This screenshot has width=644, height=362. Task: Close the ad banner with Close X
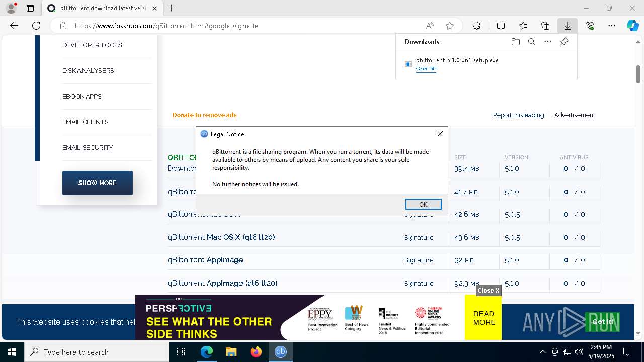coord(489,291)
